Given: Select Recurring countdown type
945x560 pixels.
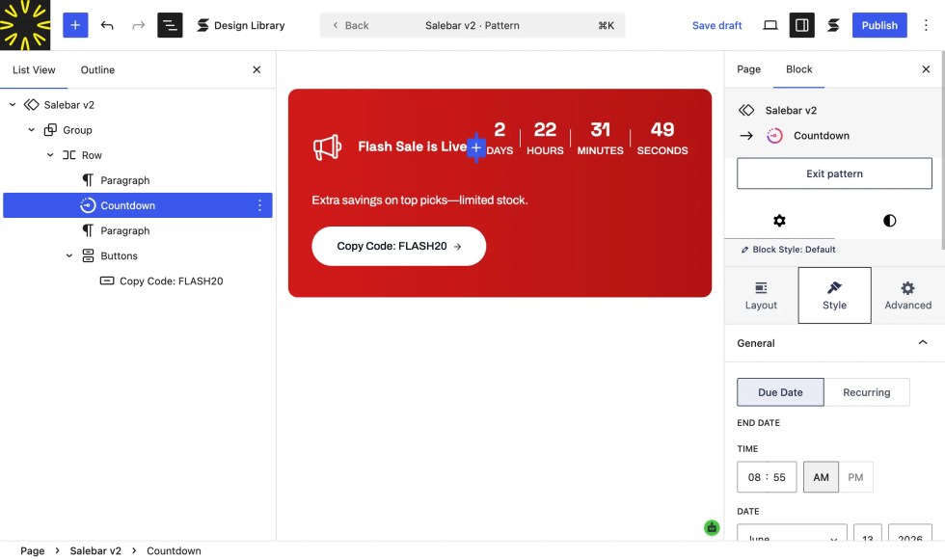Looking at the screenshot, I should pos(866,392).
